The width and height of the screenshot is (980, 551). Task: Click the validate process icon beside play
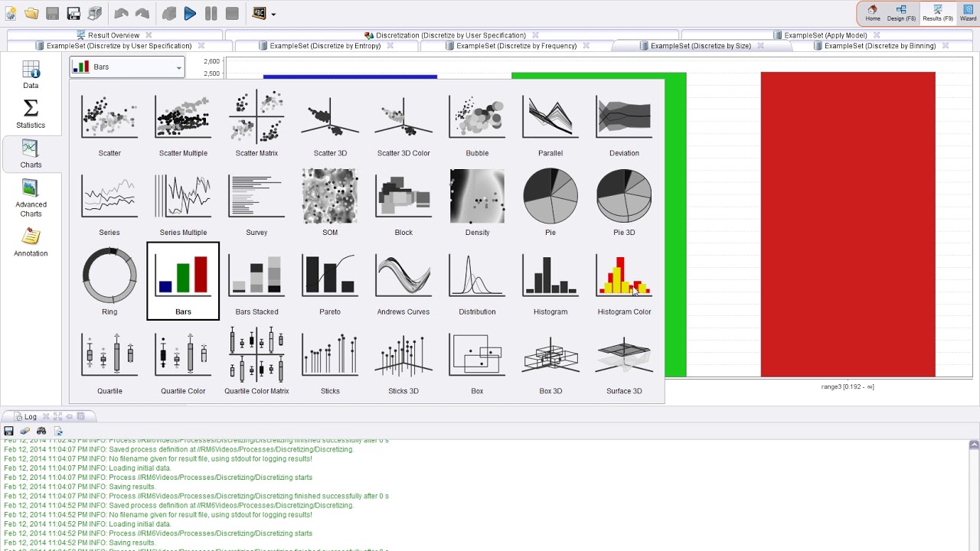(x=169, y=13)
